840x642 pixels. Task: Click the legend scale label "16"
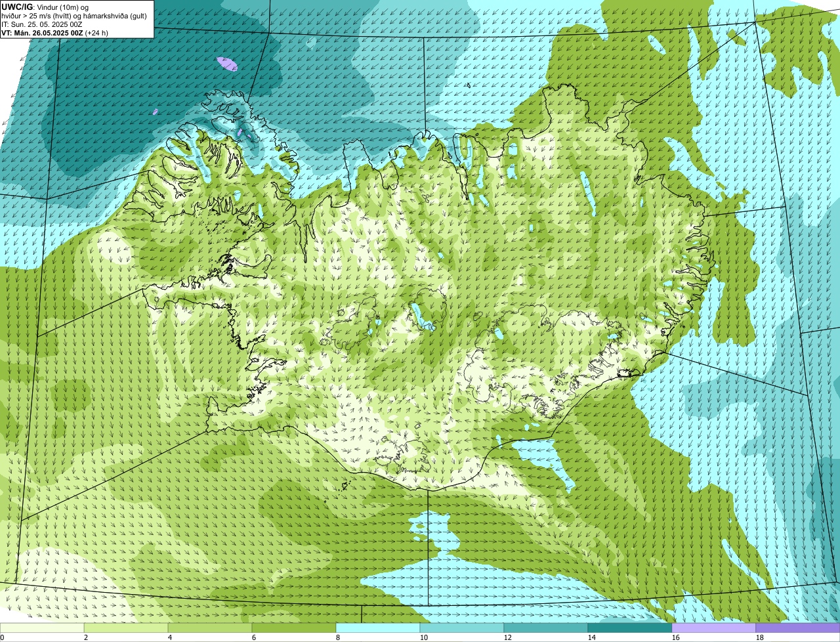click(x=675, y=637)
